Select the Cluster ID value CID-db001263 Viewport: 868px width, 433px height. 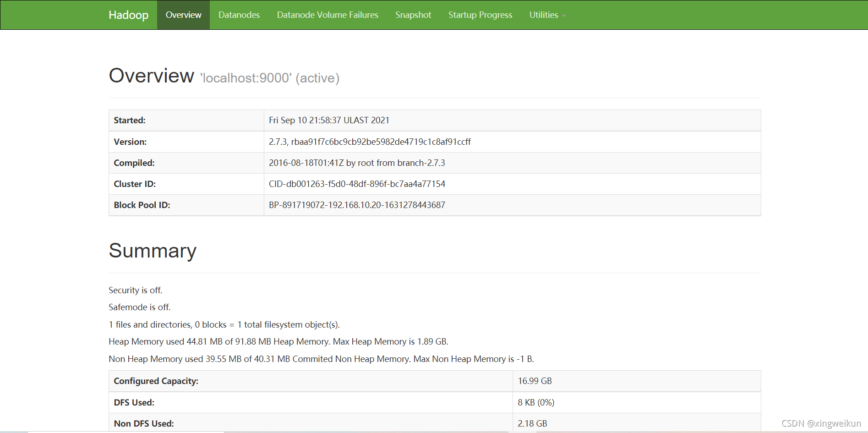tap(357, 184)
